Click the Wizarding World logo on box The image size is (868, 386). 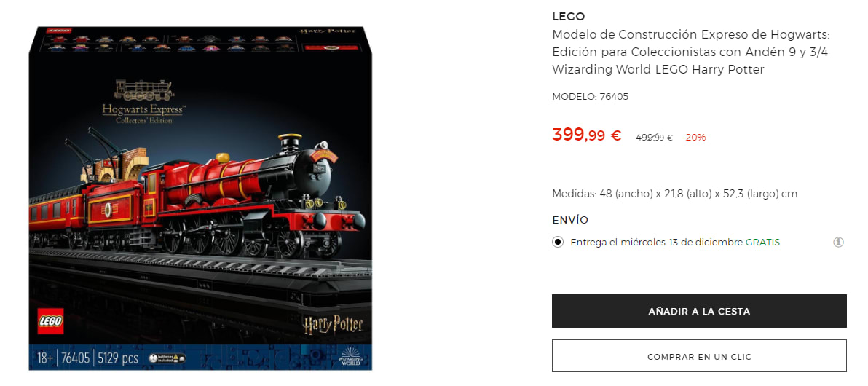350,358
